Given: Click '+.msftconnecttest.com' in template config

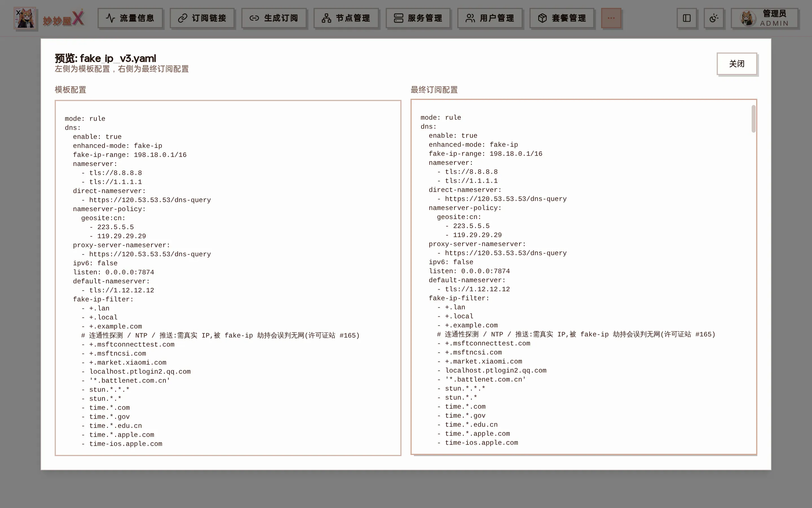Looking at the screenshot, I should click(x=132, y=345).
